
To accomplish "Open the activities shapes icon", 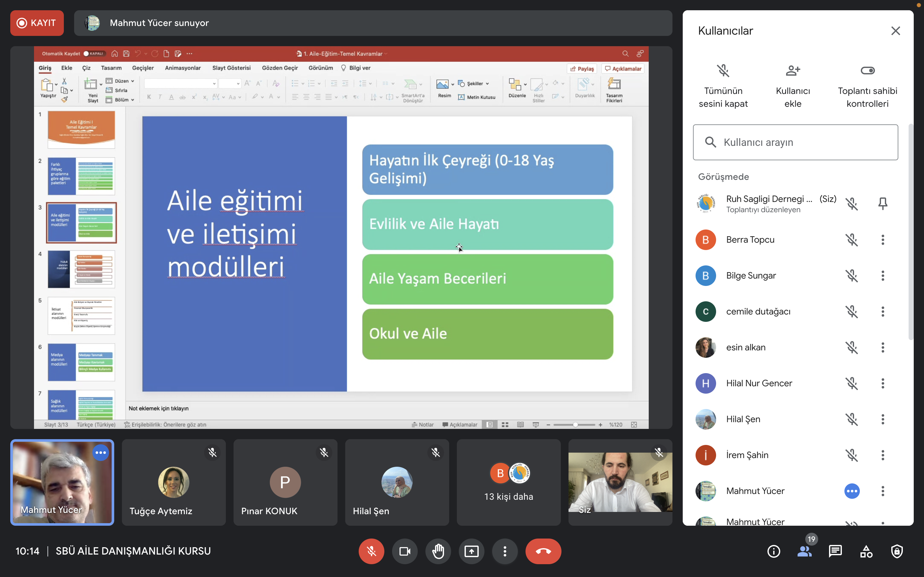I will (x=866, y=551).
